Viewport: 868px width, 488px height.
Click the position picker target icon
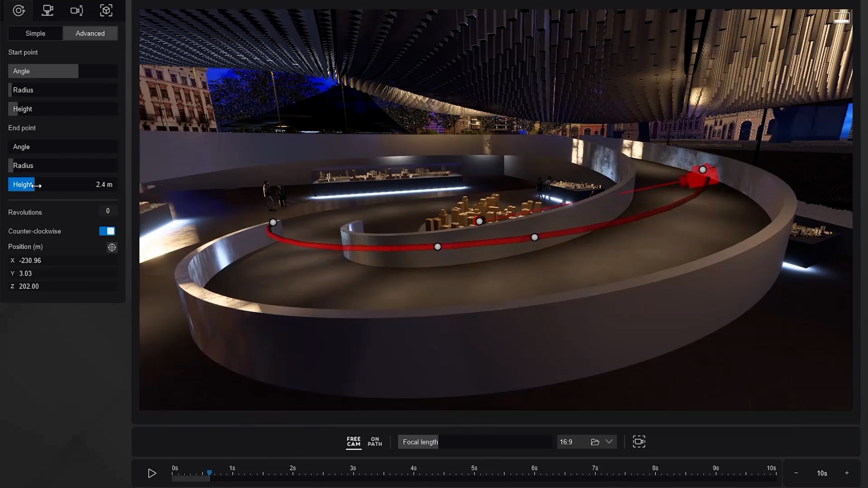112,247
